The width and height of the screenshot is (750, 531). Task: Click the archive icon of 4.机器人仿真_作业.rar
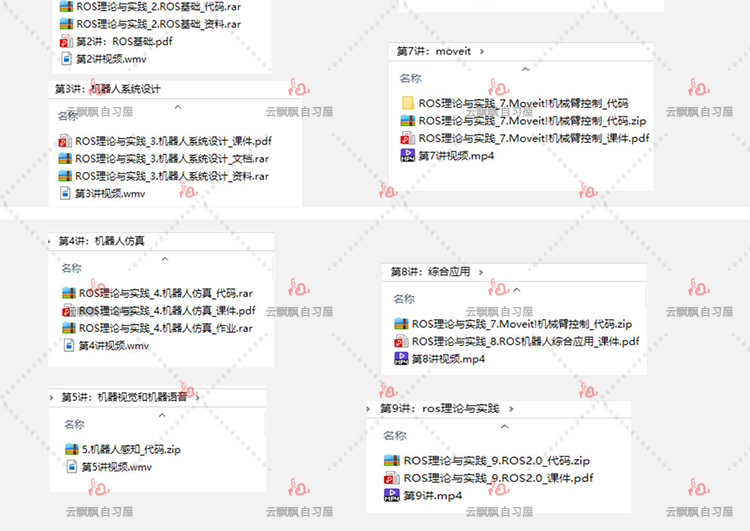click(x=69, y=328)
